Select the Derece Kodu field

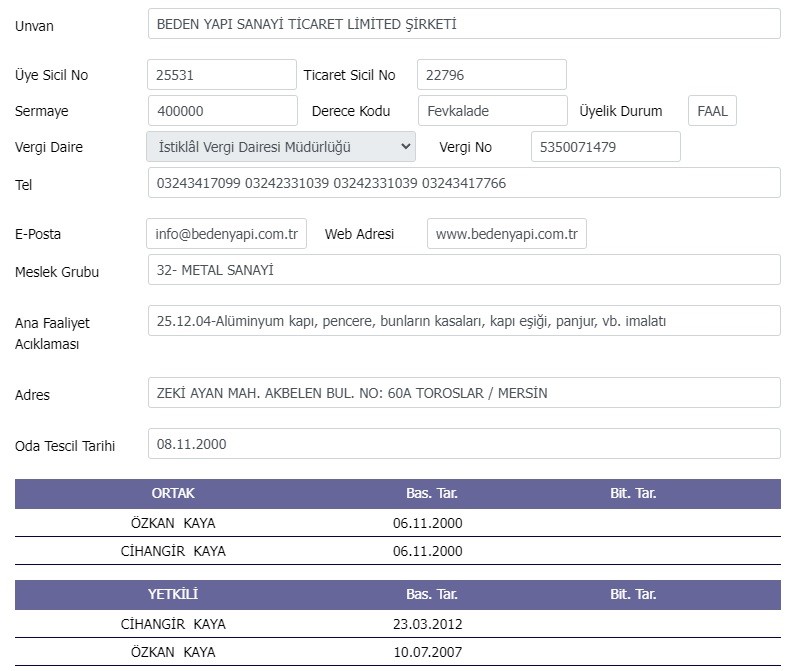[x=493, y=111]
